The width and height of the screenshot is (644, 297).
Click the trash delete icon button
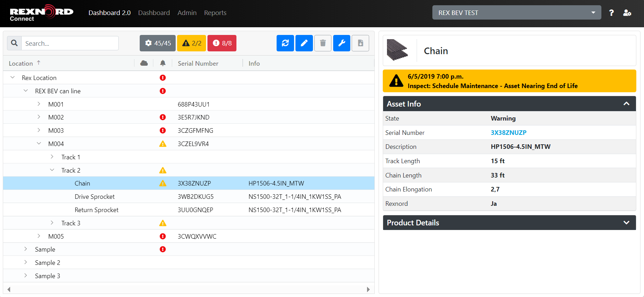(323, 43)
